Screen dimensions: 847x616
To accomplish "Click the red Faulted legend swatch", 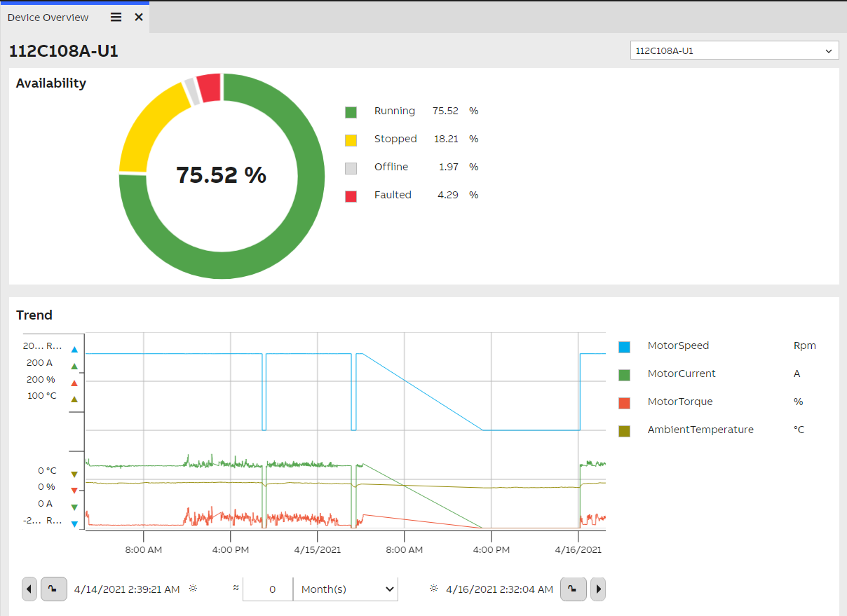I will pos(351,196).
